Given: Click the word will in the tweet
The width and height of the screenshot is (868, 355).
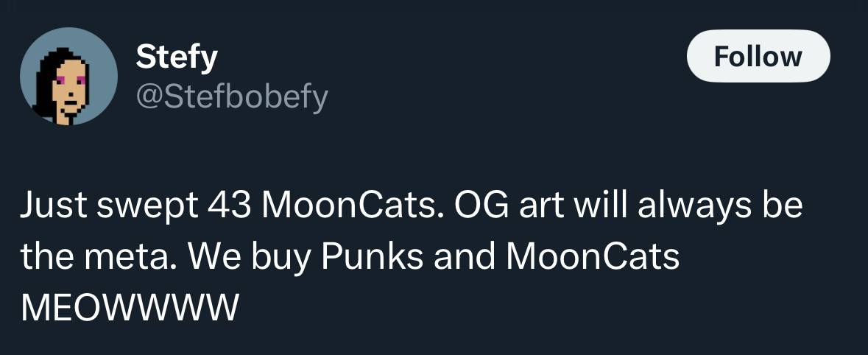Looking at the screenshot, I should (600, 204).
